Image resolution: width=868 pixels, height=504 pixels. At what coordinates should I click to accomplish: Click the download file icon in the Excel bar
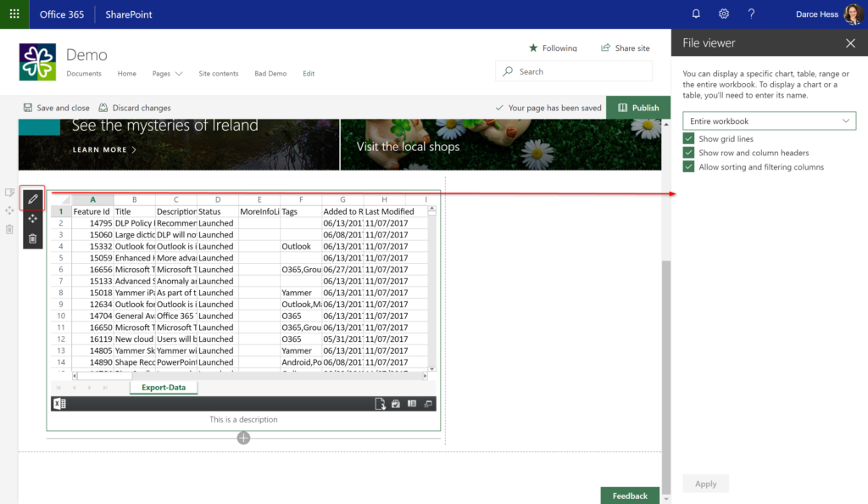coord(380,404)
